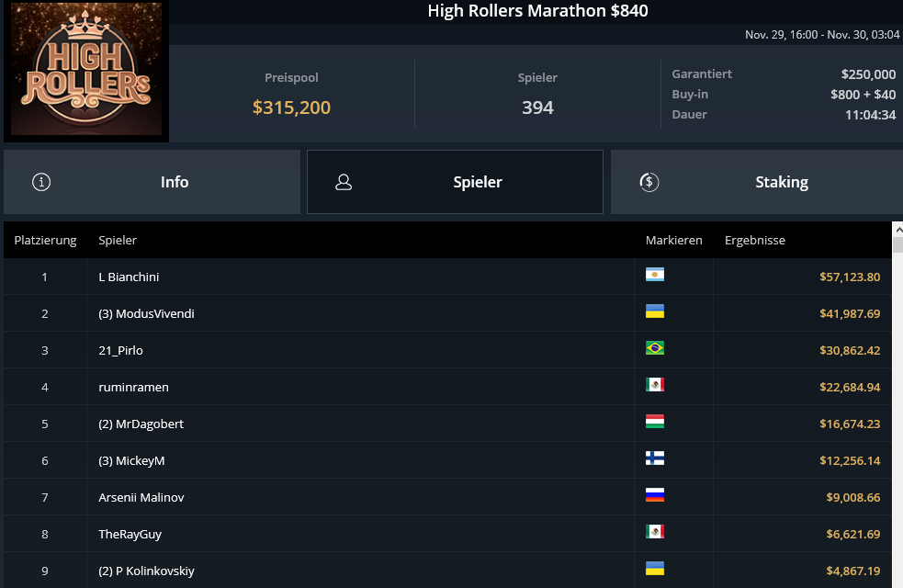Click the Ukraine flag beside ModusVivendi
This screenshot has height=588, width=903.
click(655, 311)
